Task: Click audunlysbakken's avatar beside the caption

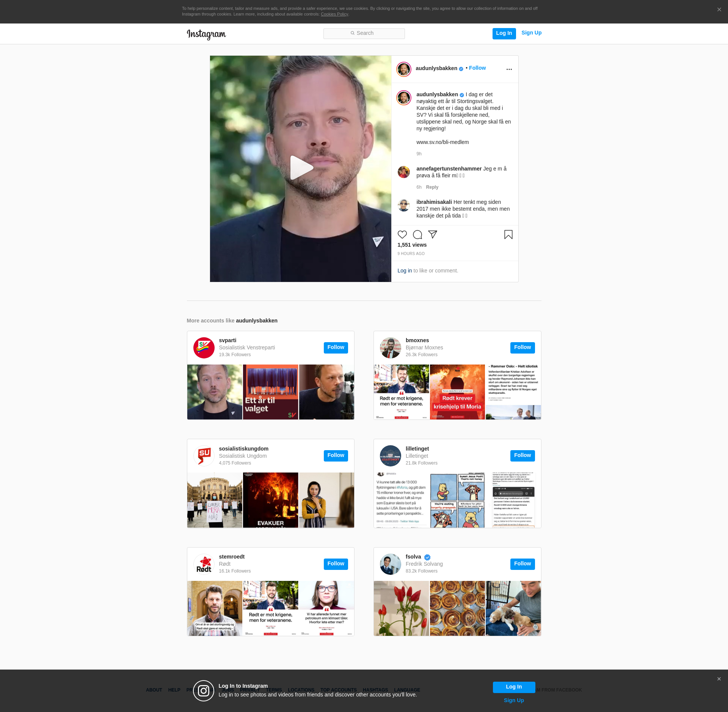Action: 404,98
